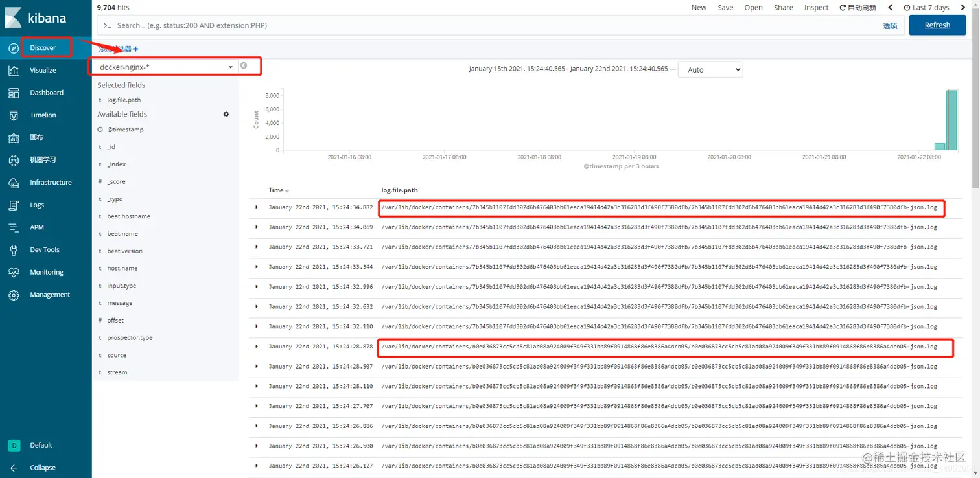Select the input.type field
Image resolution: width=980 pixels, height=478 pixels.
[122, 286]
